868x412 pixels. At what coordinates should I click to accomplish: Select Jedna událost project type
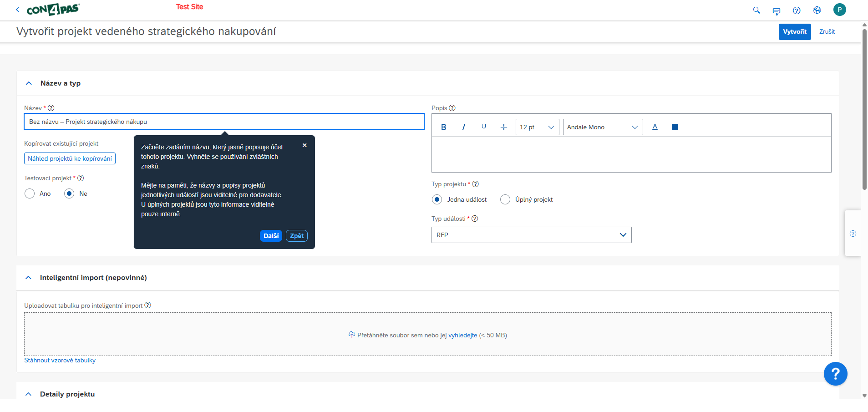click(437, 199)
